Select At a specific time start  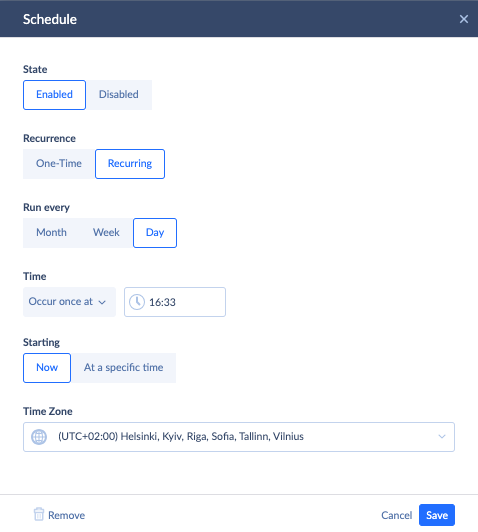coord(123,368)
